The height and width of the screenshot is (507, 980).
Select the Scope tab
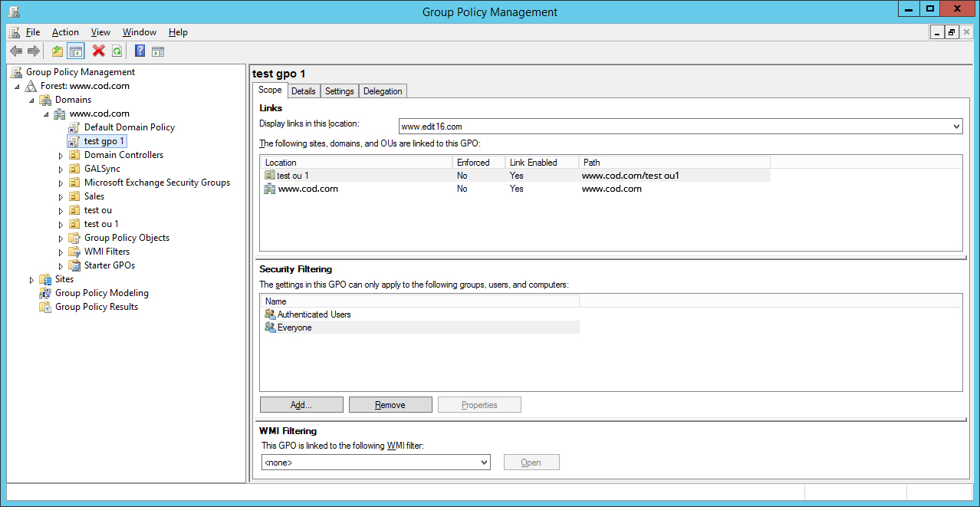[x=270, y=90]
